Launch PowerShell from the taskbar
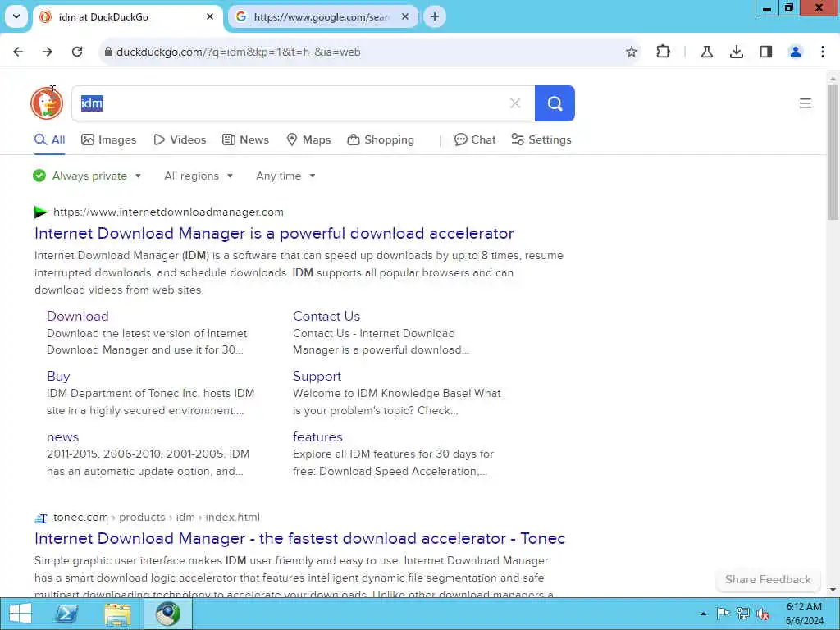 click(67, 614)
